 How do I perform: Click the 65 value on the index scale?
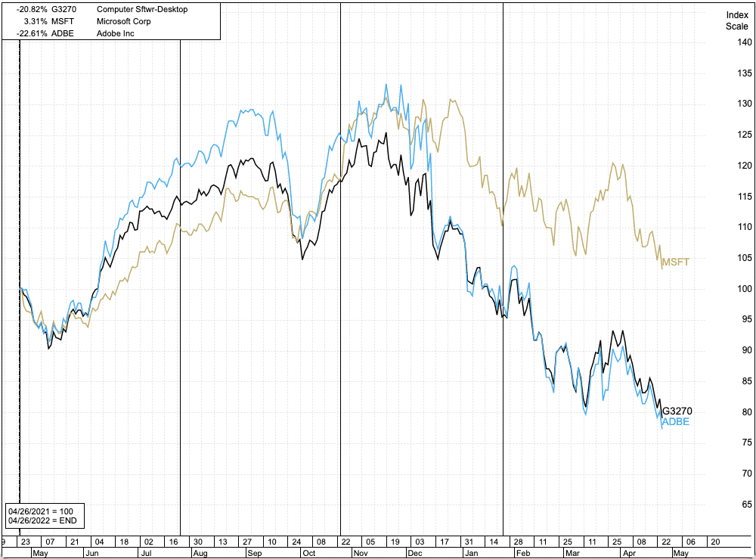click(x=744, y=505)
